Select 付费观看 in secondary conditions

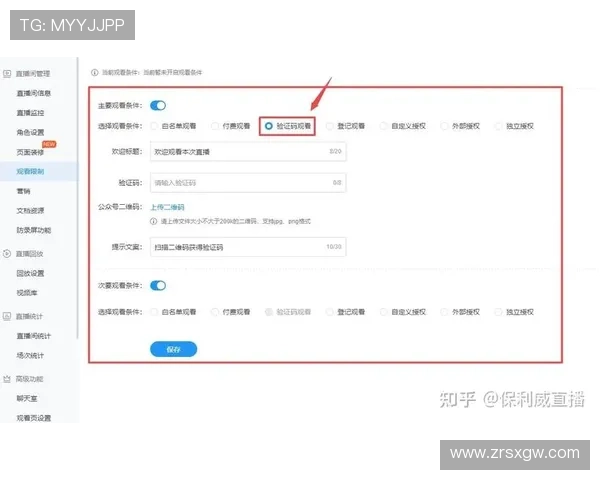[231, 312]
